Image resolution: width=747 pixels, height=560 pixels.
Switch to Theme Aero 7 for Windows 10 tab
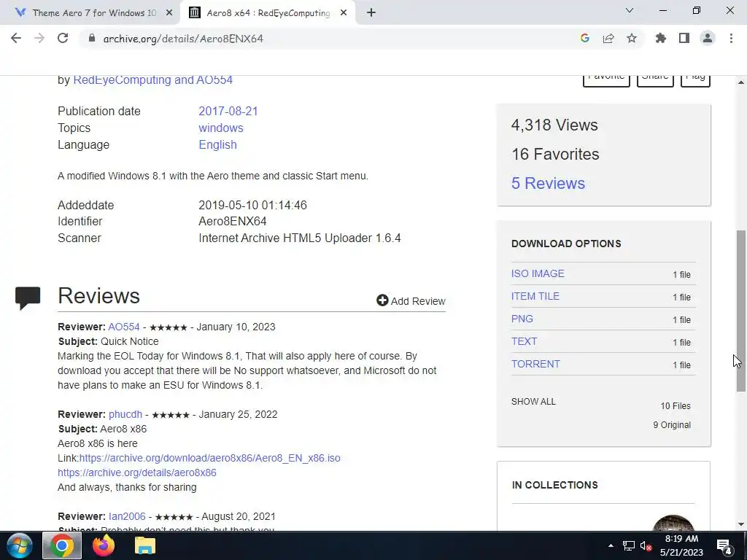90,13
